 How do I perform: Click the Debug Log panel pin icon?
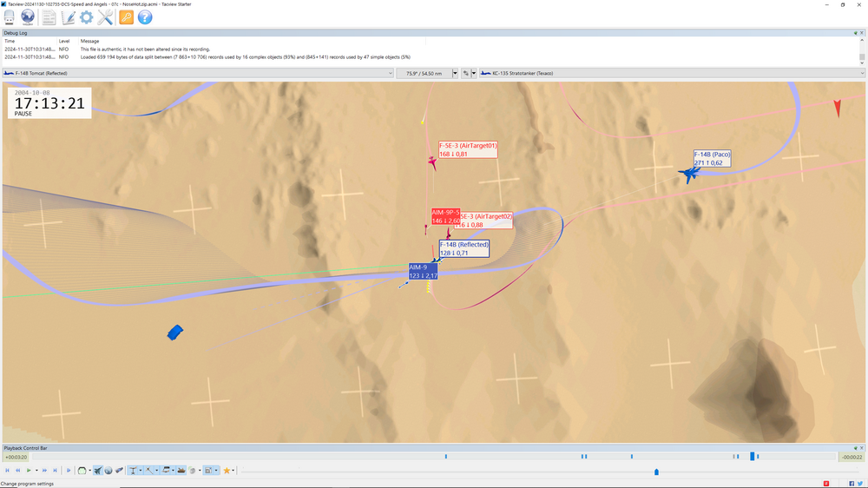pos(856,33)
